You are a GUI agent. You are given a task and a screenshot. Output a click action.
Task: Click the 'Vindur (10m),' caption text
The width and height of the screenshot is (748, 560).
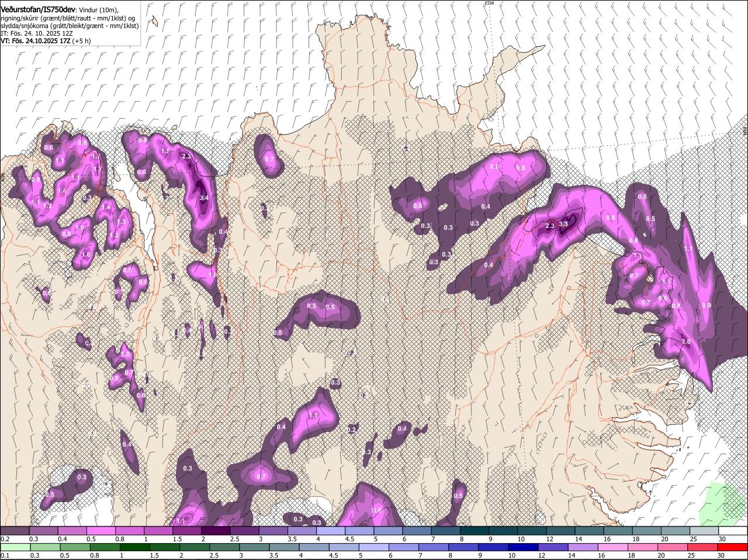point(98,11)
